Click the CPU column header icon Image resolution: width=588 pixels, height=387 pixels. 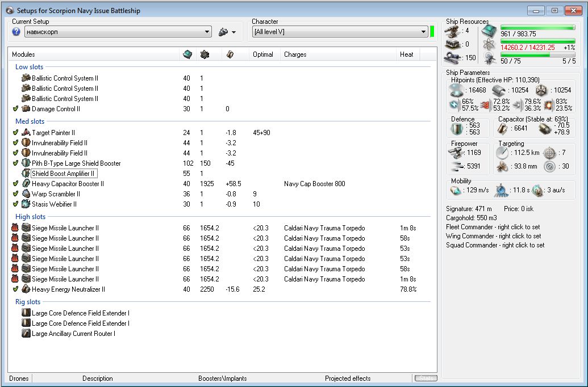click(x=187, y=54)
